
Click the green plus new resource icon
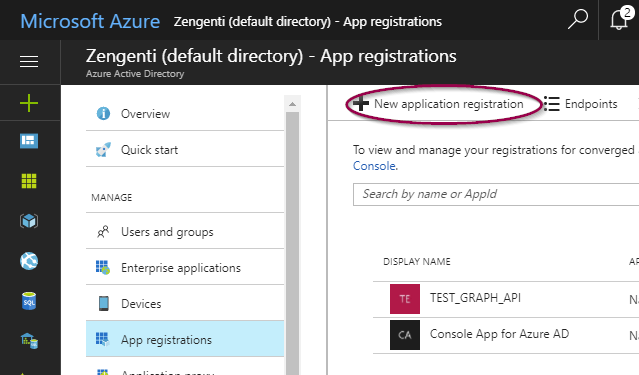(x=29, y=103)
